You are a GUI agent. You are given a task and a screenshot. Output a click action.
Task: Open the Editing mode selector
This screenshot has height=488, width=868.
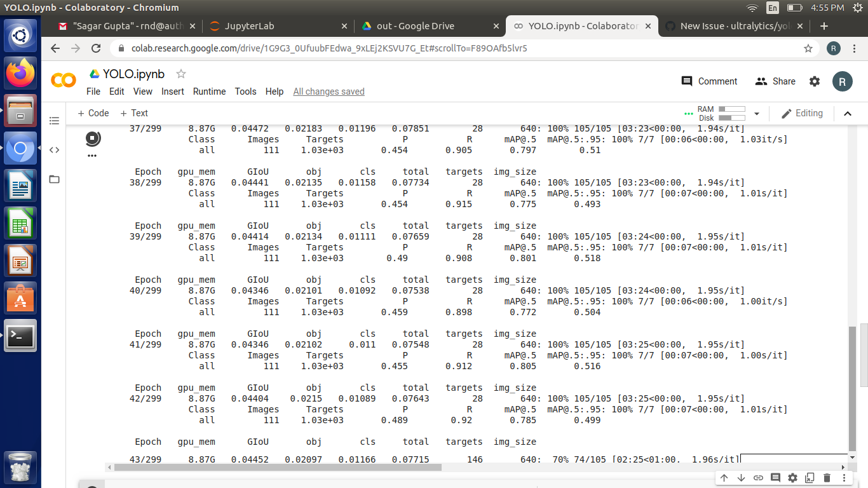[x=802, y=113]
